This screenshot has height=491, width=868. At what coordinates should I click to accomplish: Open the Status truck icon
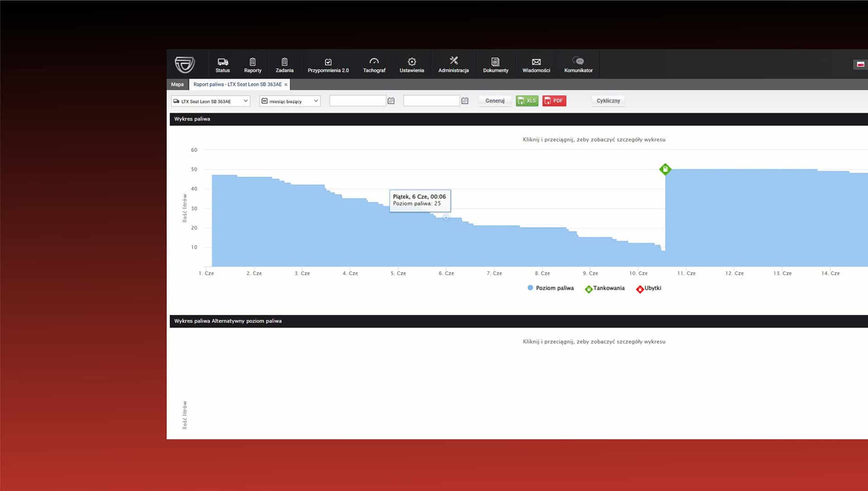tap(222, 62)
